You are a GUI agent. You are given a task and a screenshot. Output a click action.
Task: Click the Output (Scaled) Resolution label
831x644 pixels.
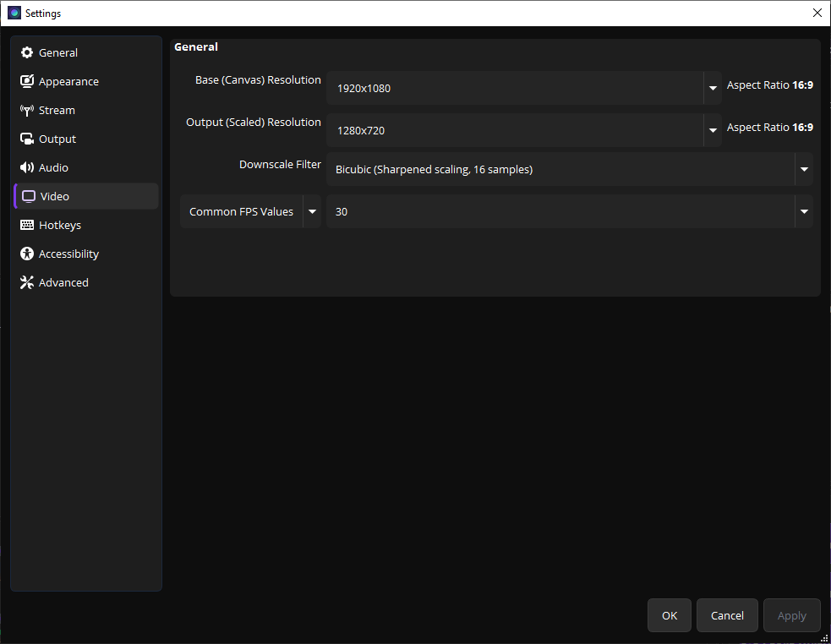click(254, 123)
